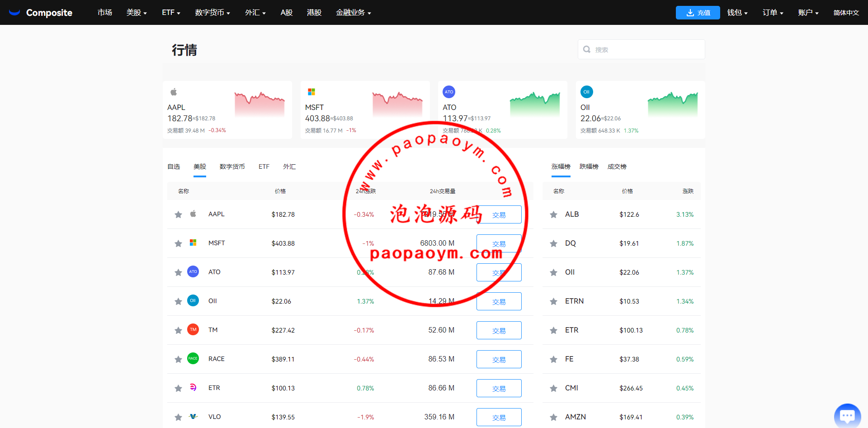Switch to the 外汇 tab in the table
Image resolution: width=868 pixels, height=428 pixels.
[289, 167]
